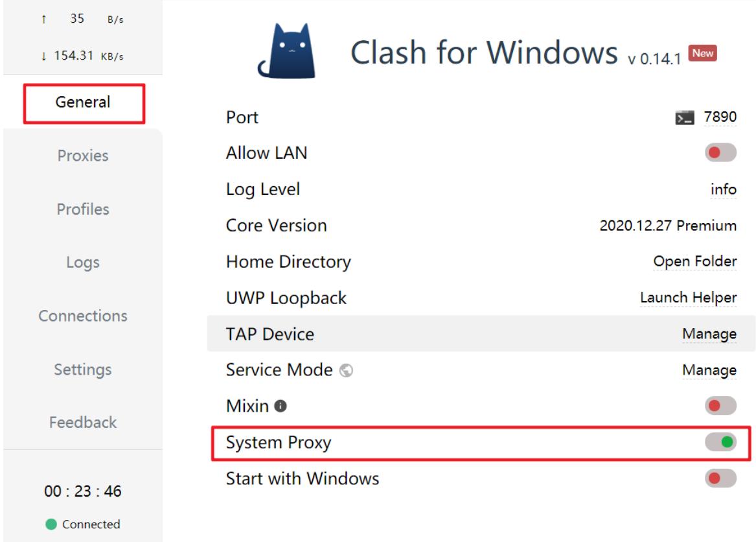Click the green Connected status indicator
The height and width of the screenshot is (542, 756).
click(51, 524)
